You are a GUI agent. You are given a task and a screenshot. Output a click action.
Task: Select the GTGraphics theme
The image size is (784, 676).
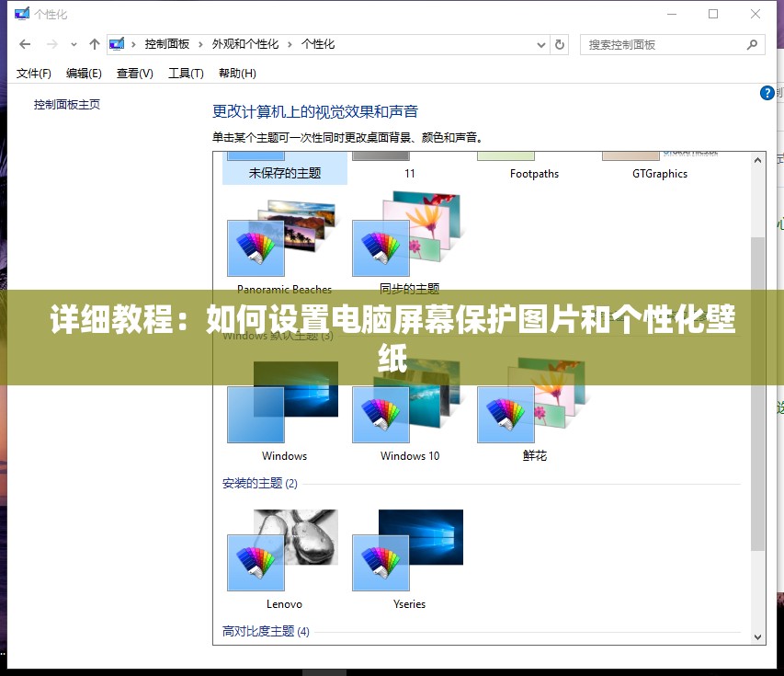coord(660,168)
